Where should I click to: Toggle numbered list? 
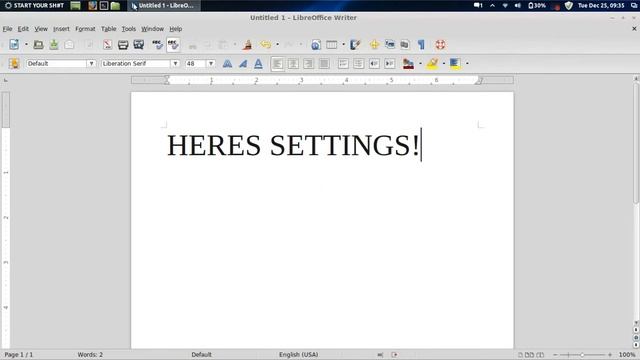(343, 64)
